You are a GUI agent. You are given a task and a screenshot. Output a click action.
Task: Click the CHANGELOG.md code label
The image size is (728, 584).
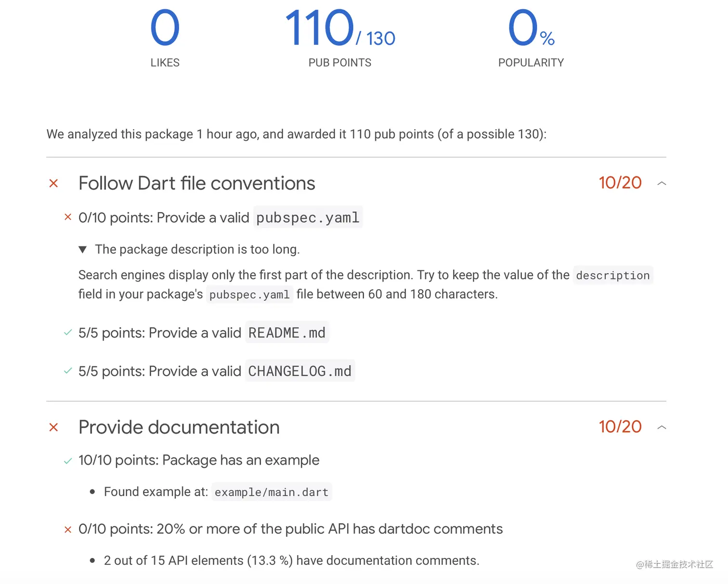coord(299,371)
